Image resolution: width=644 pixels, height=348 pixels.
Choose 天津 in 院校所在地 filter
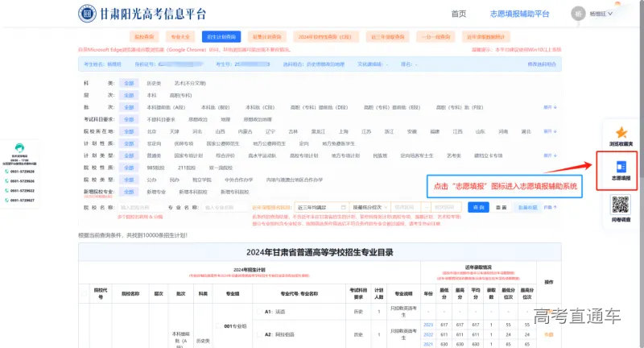click(175, 131)
